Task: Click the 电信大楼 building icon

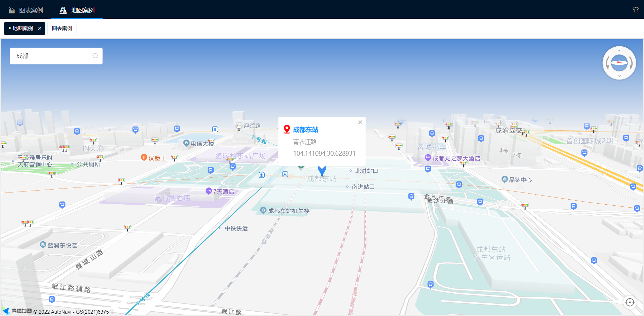Action: pyautogui.click(x=186, y=143)
